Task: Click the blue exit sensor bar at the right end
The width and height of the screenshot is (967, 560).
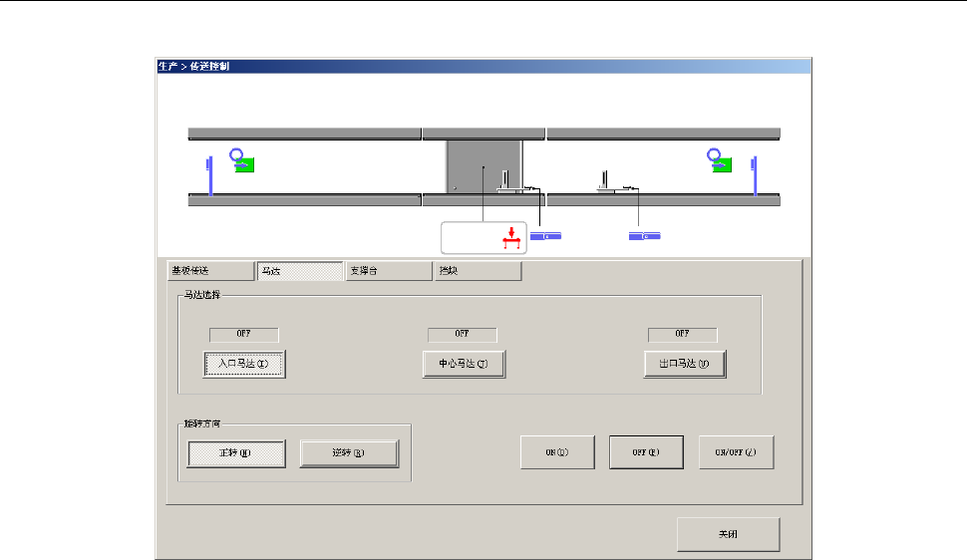Action: coord(755,175)
